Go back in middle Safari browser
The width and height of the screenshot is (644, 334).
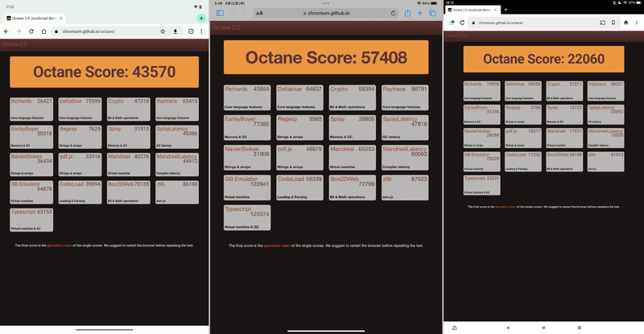(232, 13)
